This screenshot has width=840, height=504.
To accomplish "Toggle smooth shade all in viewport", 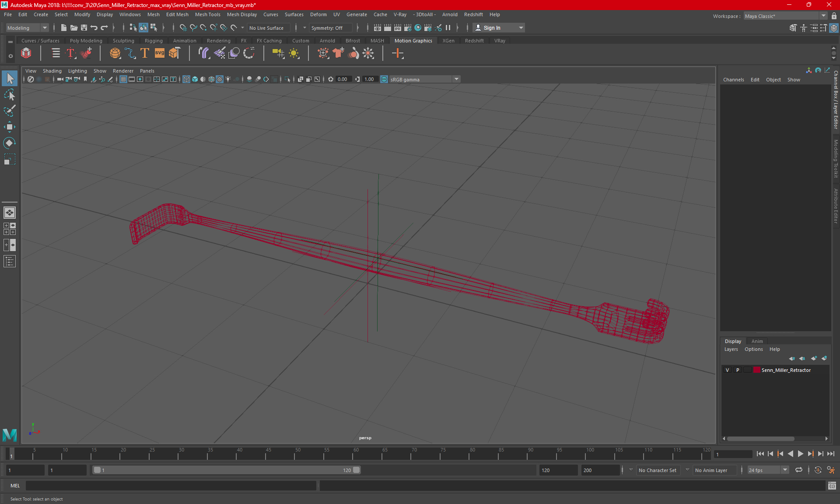I will click(195, 79).
